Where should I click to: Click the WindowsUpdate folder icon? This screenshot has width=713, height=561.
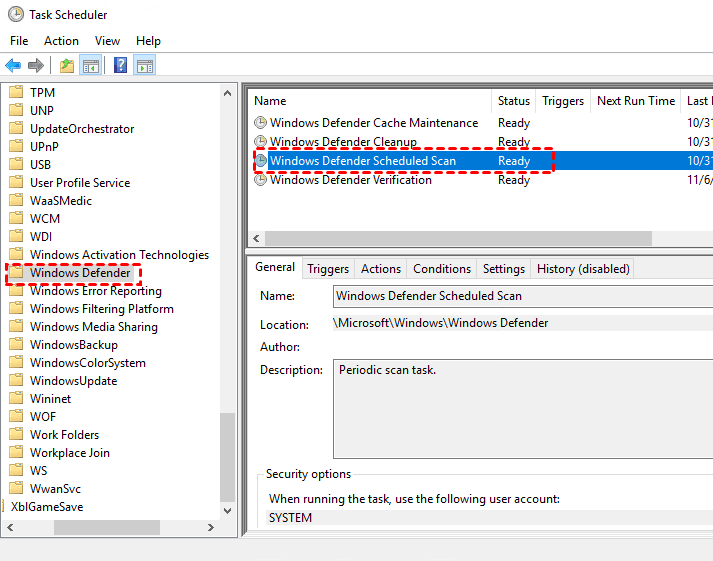[x=16, y=380]
